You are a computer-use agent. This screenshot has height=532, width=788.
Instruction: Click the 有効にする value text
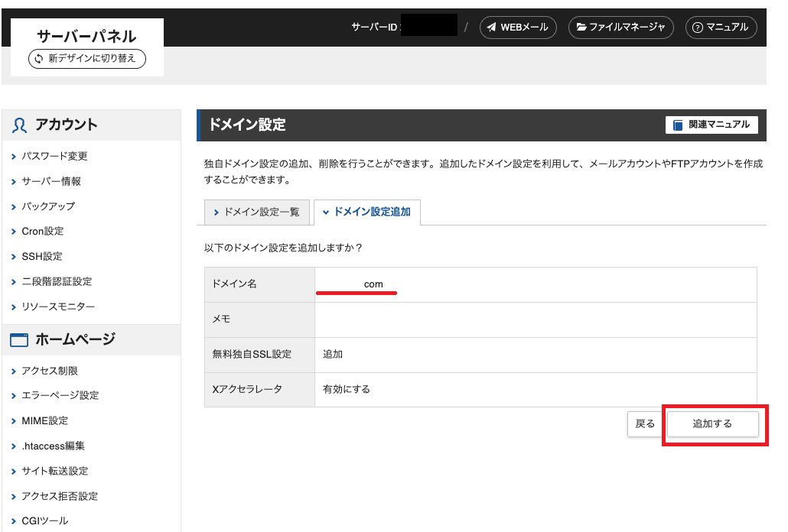coord(347,390)
